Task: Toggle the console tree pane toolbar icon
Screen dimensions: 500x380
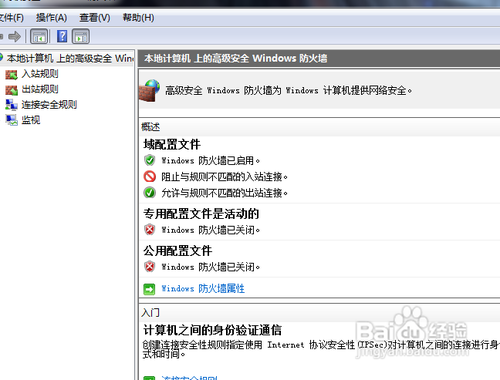Action: click(x=39, y=36)
